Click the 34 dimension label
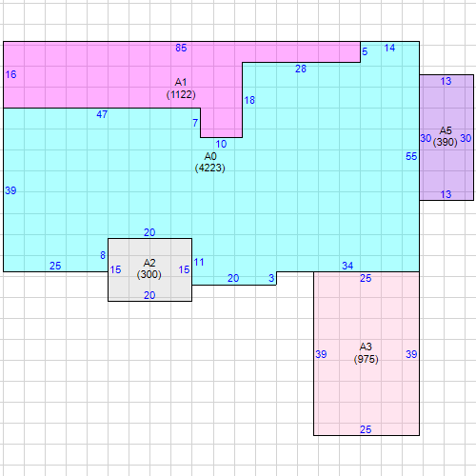 point(347,266)
